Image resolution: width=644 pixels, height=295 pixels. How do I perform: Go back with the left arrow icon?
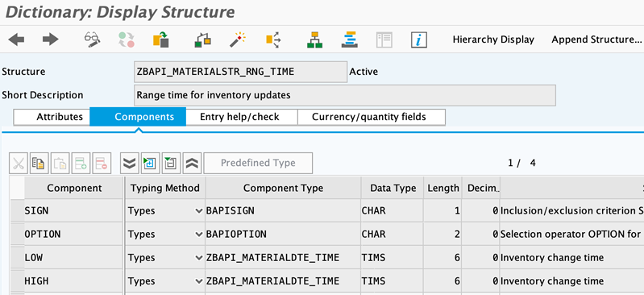coord(16,39)
